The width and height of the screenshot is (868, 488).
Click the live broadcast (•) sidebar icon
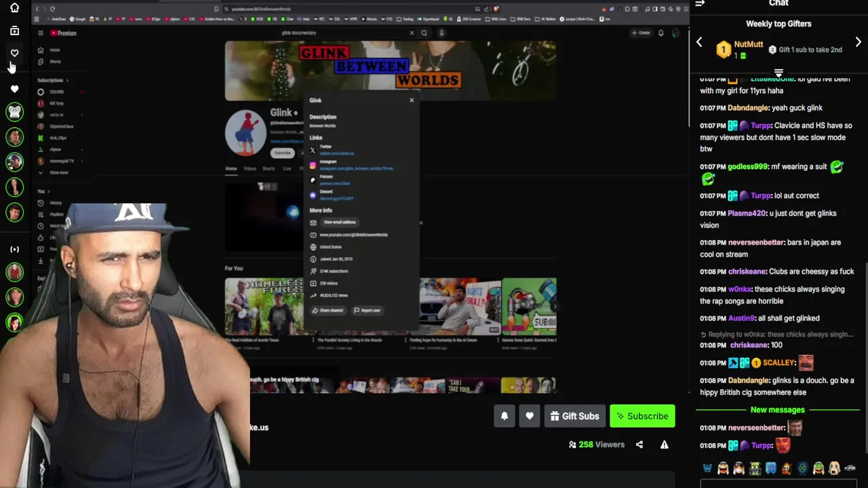tap(14, 249)
